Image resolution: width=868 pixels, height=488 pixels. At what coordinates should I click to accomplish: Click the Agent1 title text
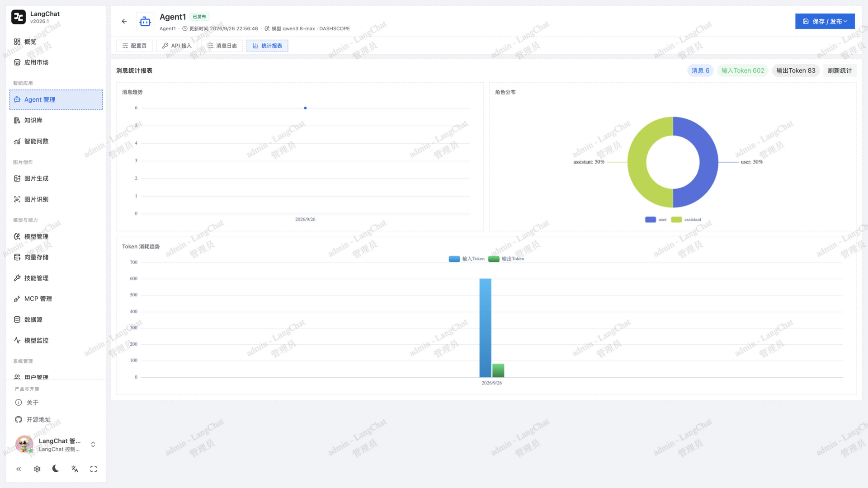173,17
